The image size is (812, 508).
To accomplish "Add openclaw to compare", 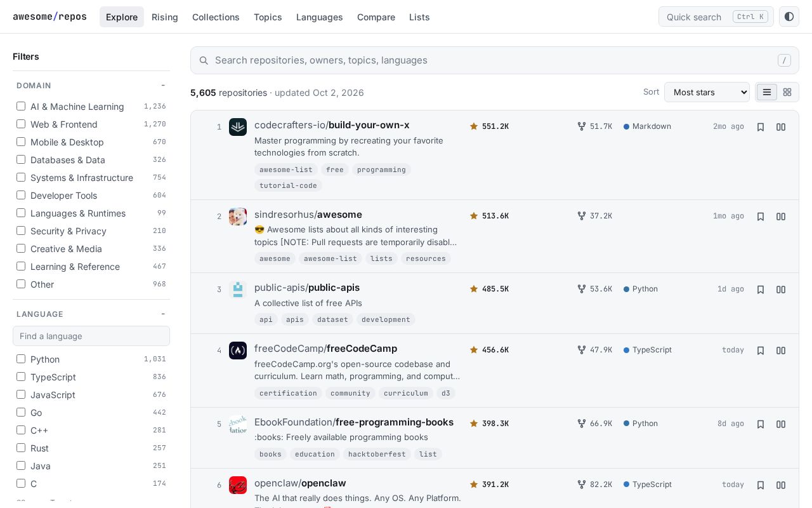I will tap(781, 485).
